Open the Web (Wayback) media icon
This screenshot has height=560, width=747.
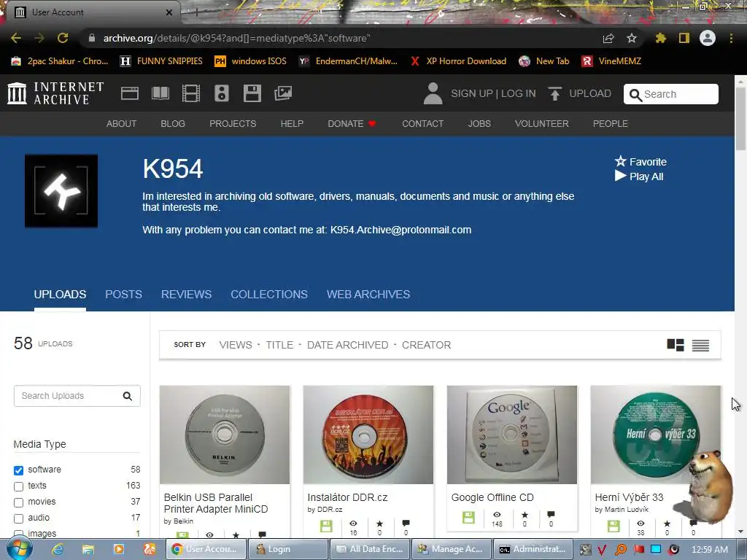[x=130, y=93]
